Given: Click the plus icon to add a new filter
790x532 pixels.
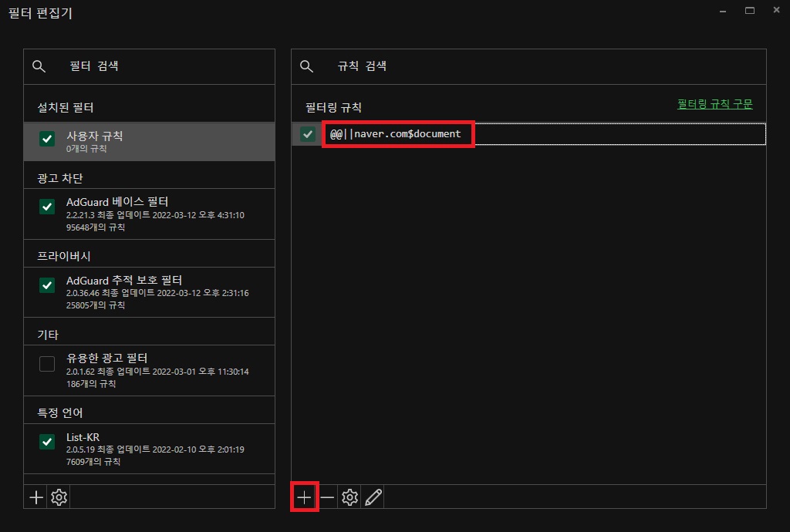Looking at the screenshot, I should pyautogui.click(x=35, y=497).
